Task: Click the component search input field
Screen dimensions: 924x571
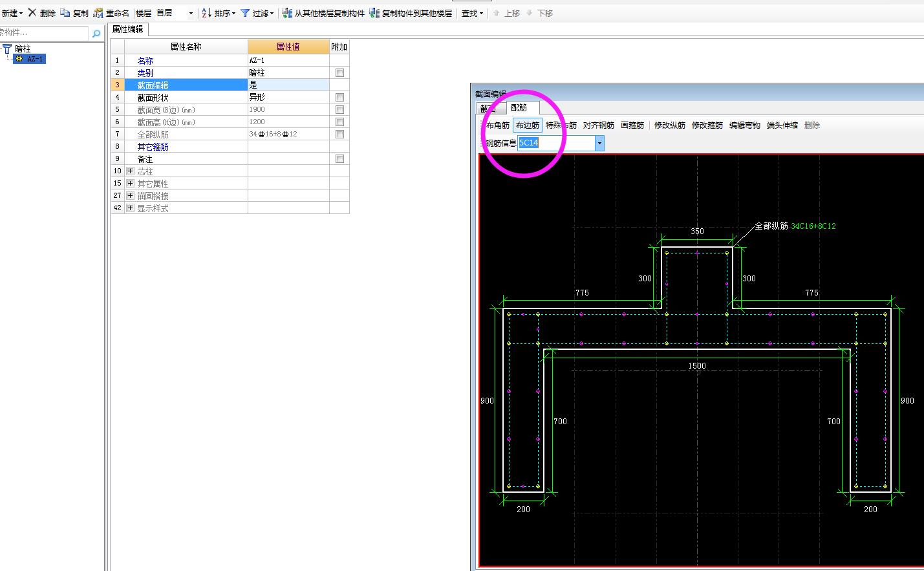Action: pyautogui.click(x=43, y=32)
